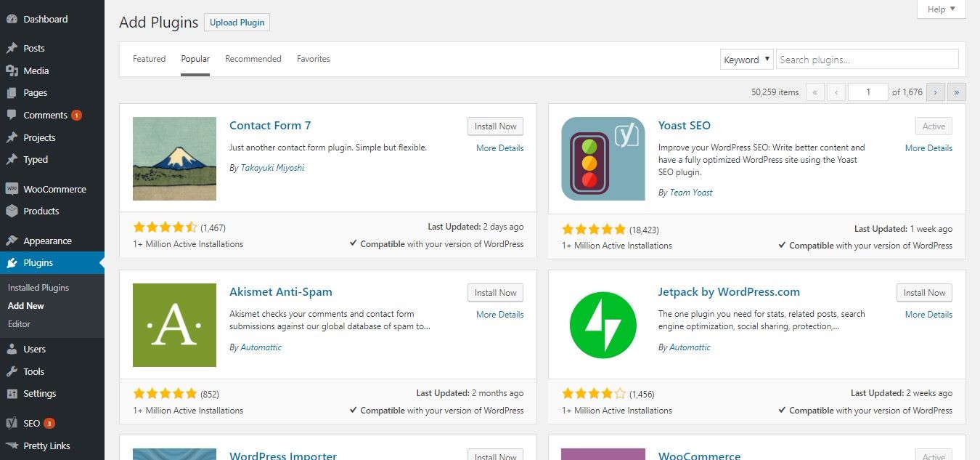Open the Contact Form 7 plugin thumbnail

(174, 158)
